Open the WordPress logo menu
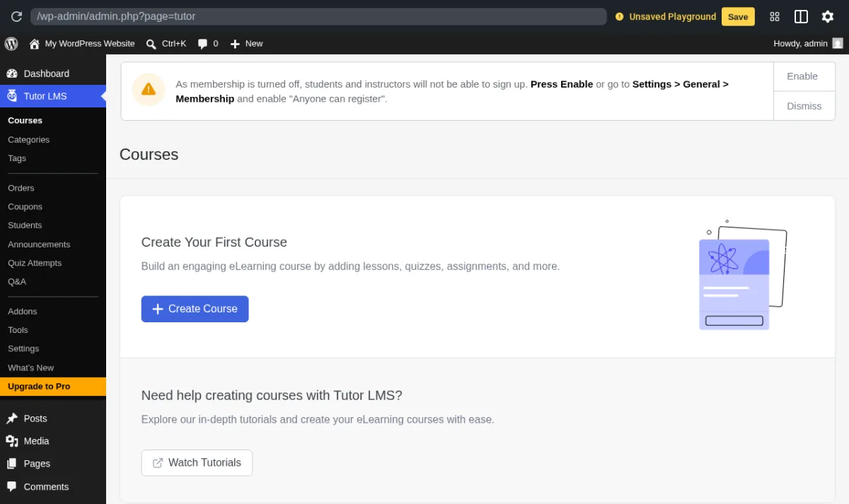 11,43
